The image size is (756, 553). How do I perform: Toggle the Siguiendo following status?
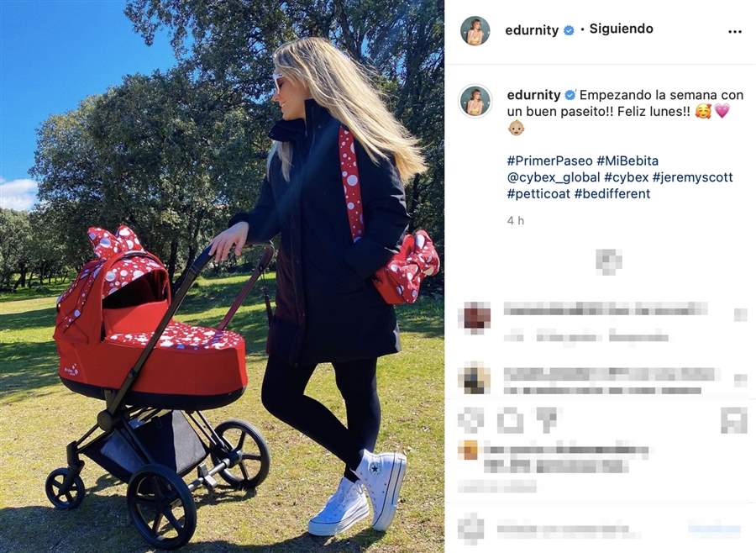point(621,29)
